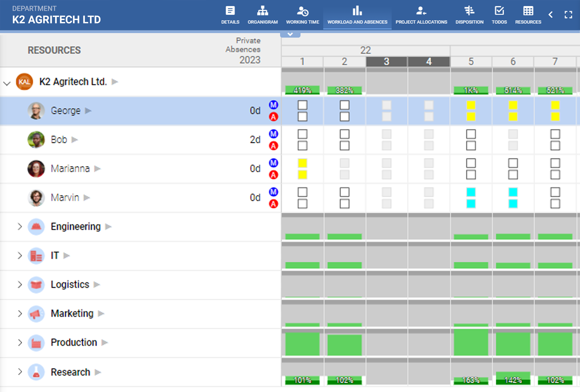Click the 419% workload bar on day 1
Image resolution: width=580 pixels, height=392 pixels.
click(x=302, y=90)
